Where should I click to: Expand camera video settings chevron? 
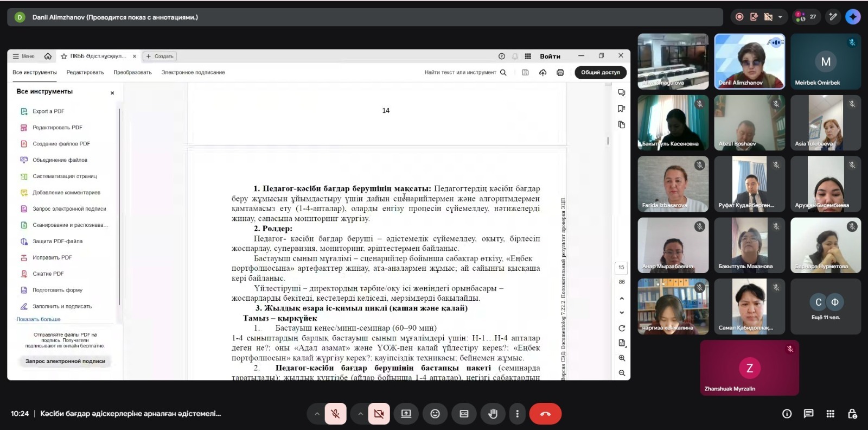(360, 414)
